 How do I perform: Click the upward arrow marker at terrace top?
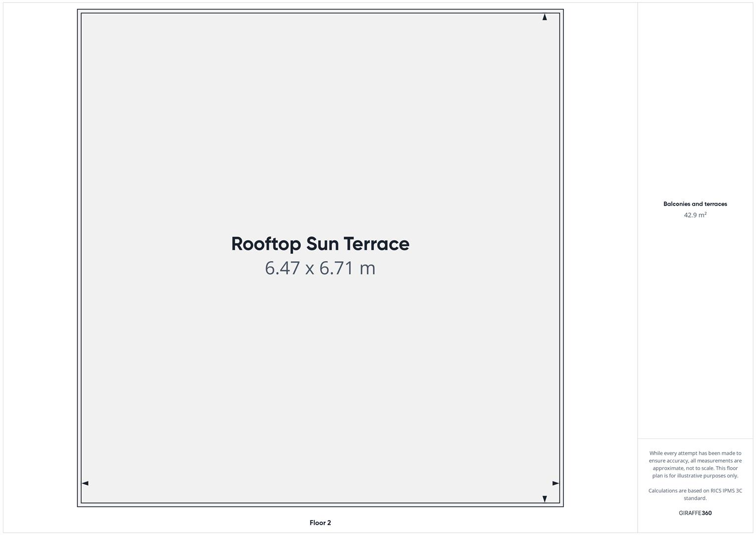coord(545,17)
